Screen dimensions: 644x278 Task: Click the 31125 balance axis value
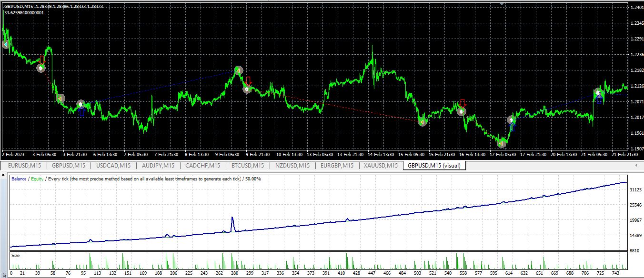(x=636, y=190)
